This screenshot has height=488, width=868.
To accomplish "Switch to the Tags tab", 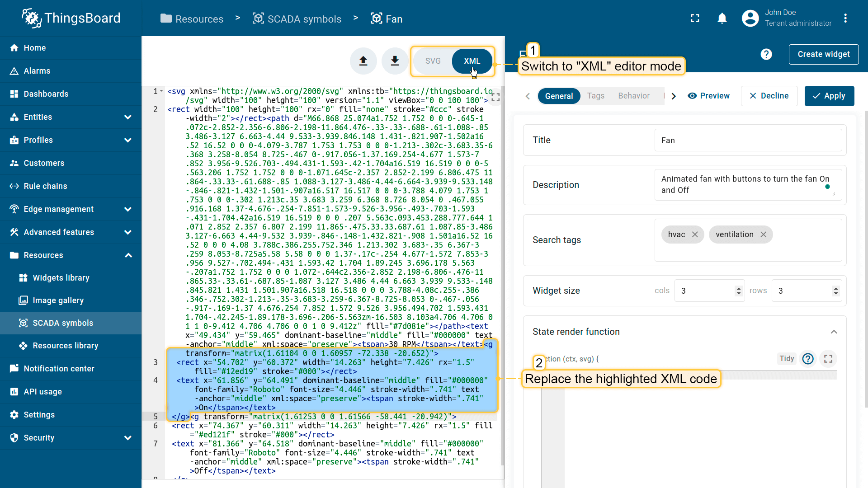I will [x=595, y=96].
